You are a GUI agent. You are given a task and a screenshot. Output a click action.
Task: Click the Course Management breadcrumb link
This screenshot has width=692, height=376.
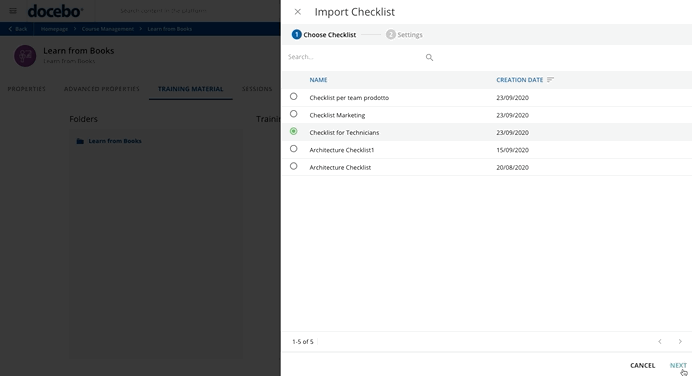(x=108, y=29)
